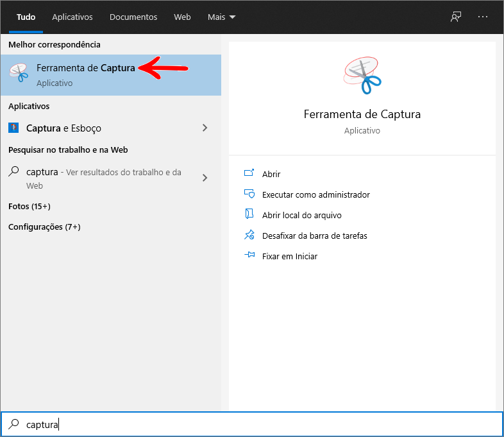Image resolution: width=504 pixels, height=437 pixels.
Task: Expand the captura web search chevron
Action: click(x=205, y=178)
